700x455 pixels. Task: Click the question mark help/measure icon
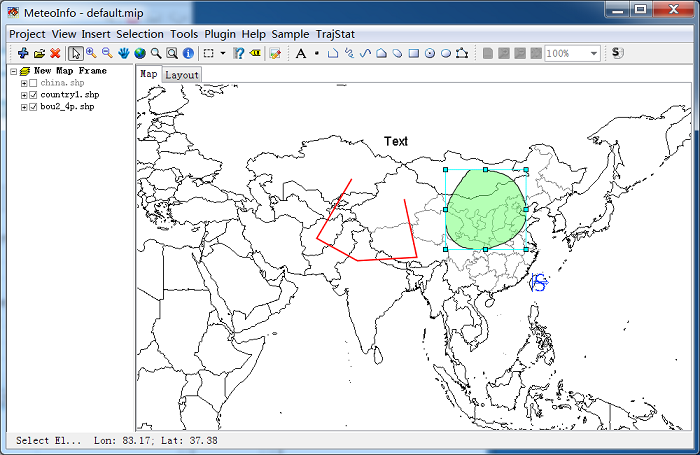click(239, 53)
